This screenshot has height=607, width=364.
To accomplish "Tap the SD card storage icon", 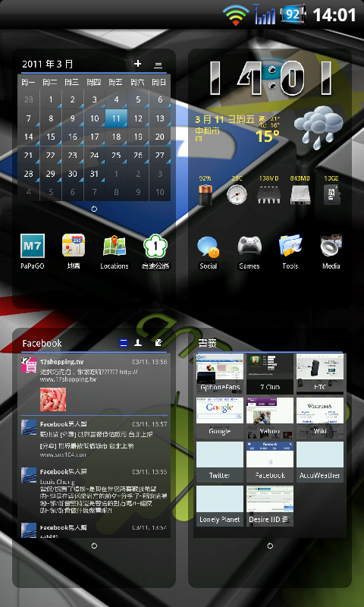I will (x=332, y=195).
